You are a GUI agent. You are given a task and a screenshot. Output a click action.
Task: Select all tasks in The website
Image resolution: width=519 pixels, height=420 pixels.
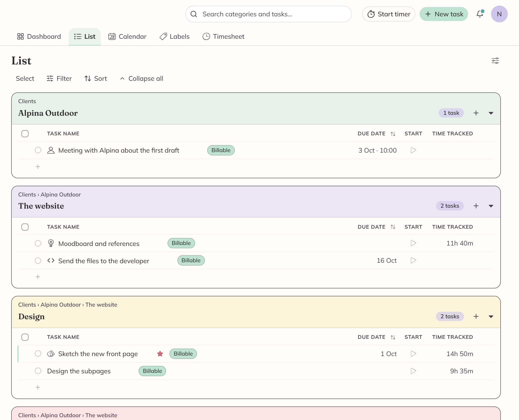coord(25,227)
